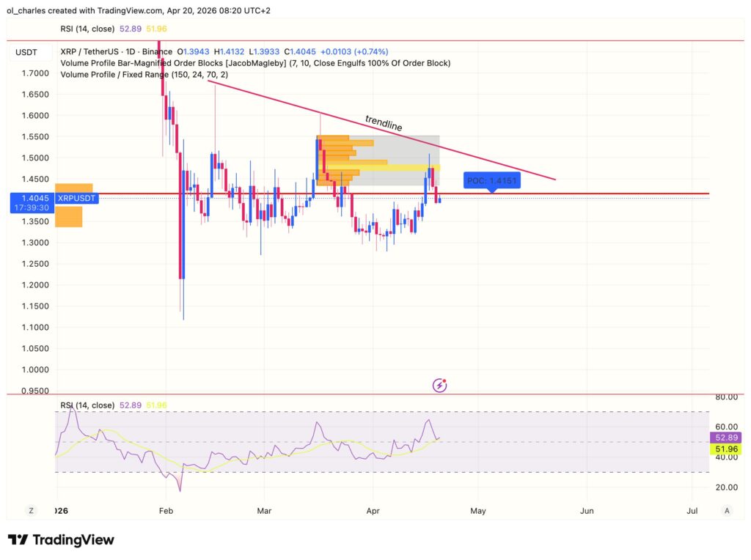Click the yellow 51.96 RSI axis label
This screenshot has height=560, width=751.
click(x=725, y=448)
